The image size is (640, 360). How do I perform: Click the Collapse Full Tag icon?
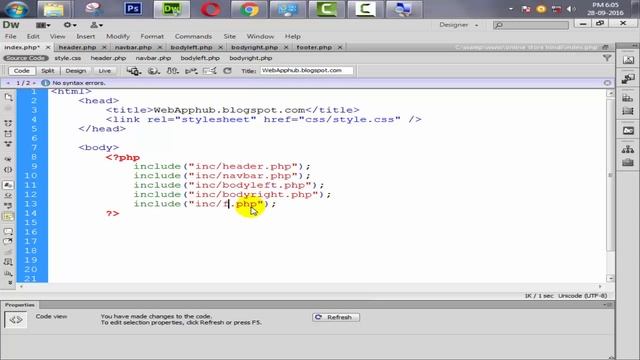(8, 123)
